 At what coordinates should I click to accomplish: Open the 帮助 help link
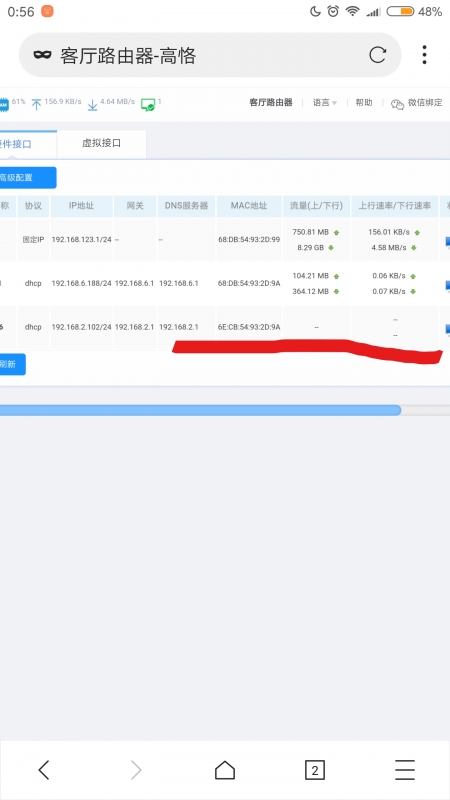[x=364, y=103]
